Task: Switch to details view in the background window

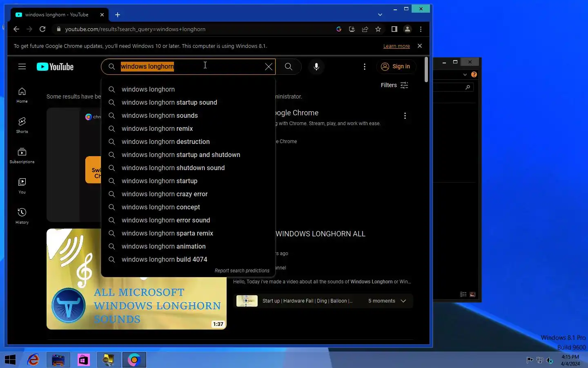Action: coord(463,294)
